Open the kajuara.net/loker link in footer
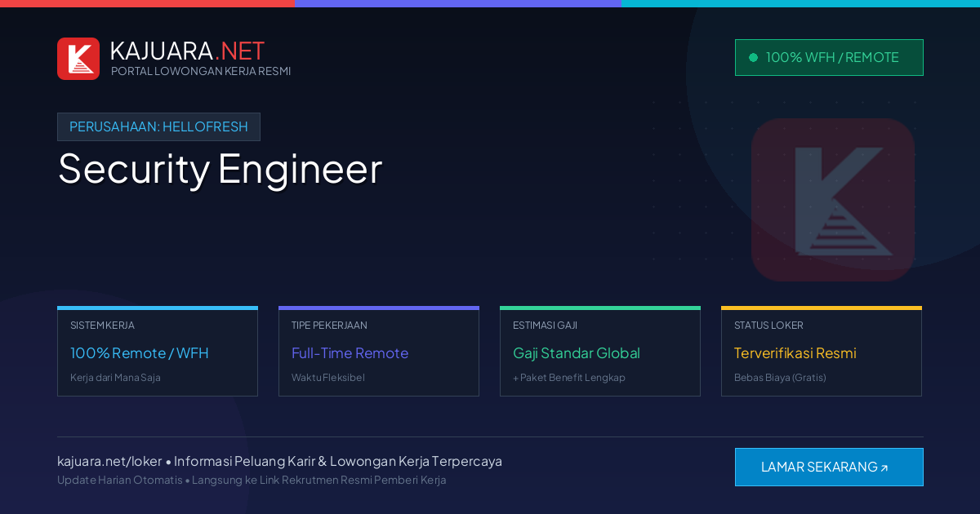The image size is (980, 514). [x=109, y=461]
